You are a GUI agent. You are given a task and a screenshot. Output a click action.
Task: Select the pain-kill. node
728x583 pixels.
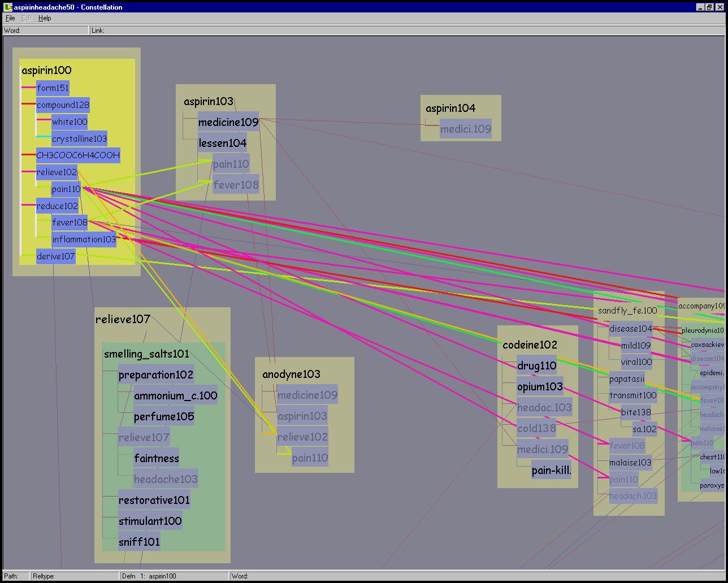[x=551, y=471]
